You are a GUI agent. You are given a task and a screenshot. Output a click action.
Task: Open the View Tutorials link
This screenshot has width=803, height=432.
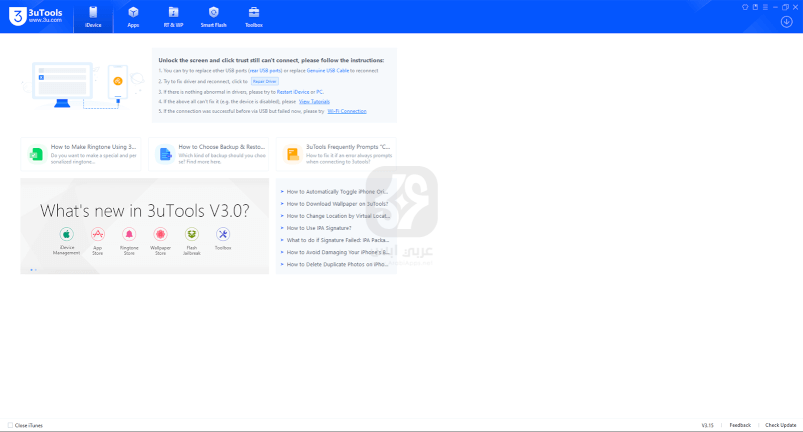pyautogui.click(x=314, y=101)
